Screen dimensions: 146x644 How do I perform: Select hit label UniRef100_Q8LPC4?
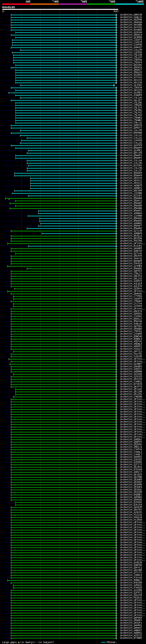pos(131,276)
